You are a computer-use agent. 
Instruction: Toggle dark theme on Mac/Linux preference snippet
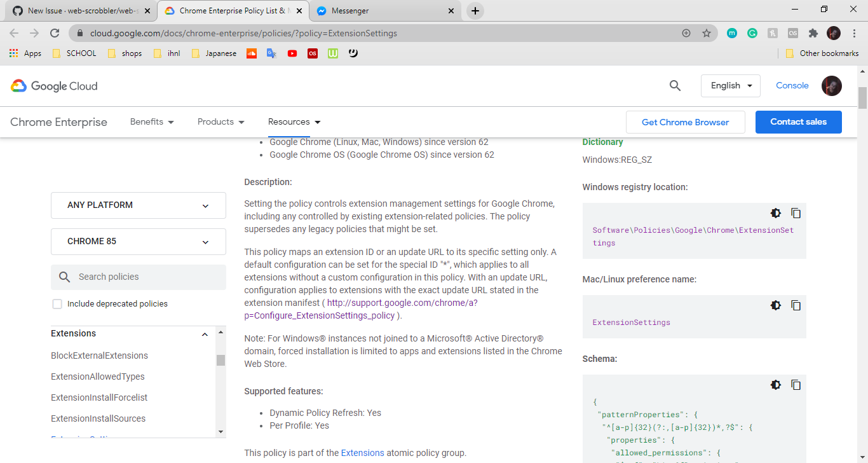click(776, 305)
